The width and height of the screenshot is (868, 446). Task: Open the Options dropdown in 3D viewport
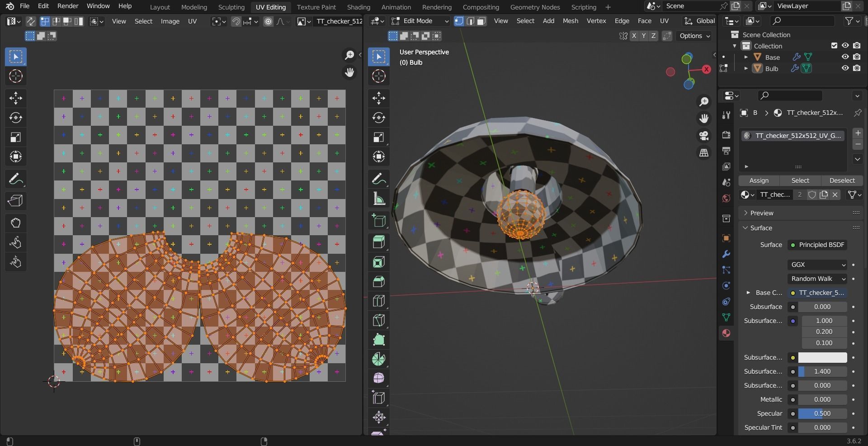click(695, 36)
